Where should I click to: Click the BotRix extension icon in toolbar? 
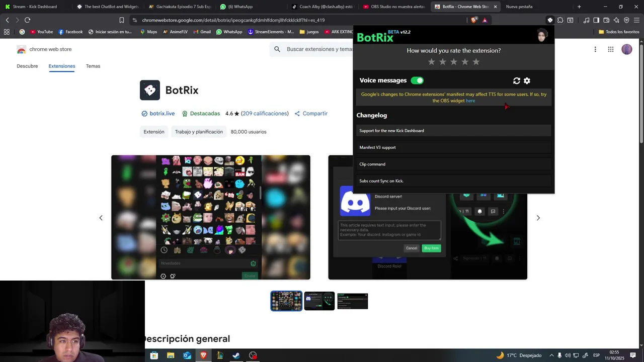coord(550,20)
